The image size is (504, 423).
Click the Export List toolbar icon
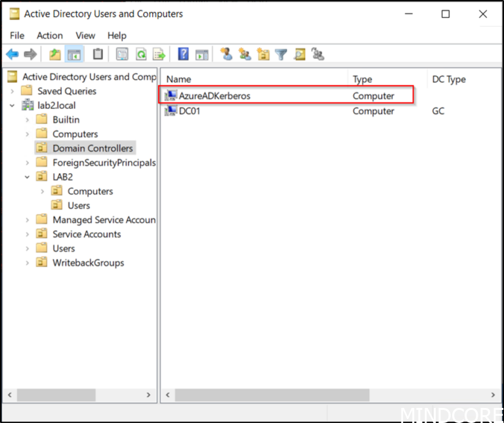tap(159, 54)
